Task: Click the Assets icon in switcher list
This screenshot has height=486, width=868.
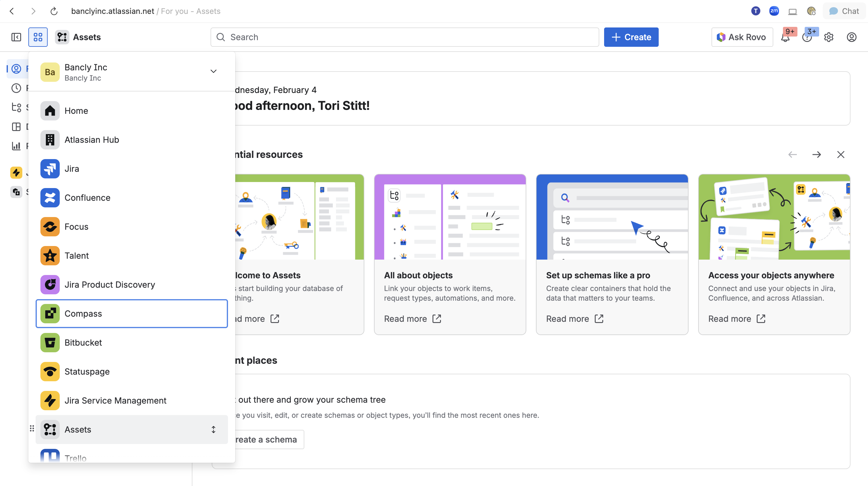Action: tap(50, 430)
